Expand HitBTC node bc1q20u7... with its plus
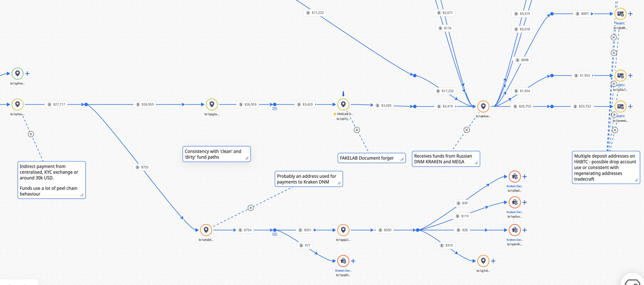The image size is (644, 285). point(630,75)
